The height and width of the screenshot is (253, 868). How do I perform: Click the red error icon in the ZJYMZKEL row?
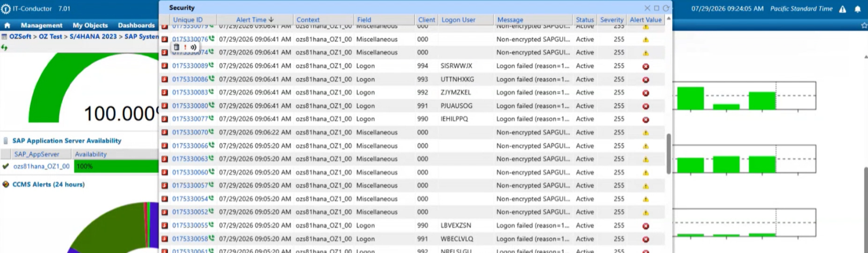pyautogui.click(x=646, y=93)
